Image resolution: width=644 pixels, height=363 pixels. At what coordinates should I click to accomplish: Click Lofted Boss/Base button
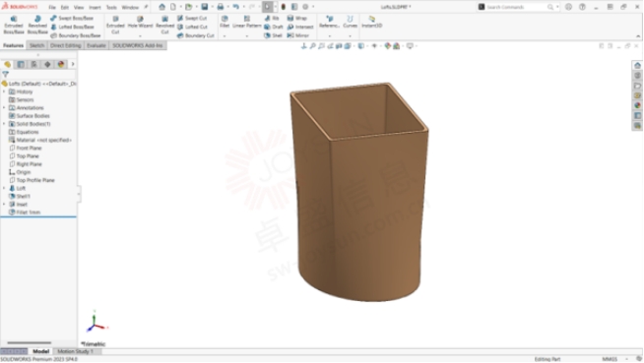click(72, 28)
